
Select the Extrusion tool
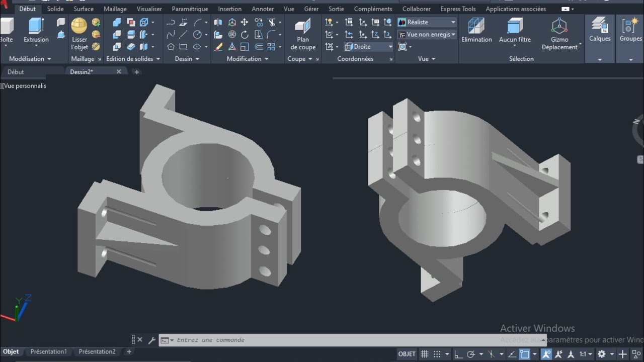pos(36,30)
